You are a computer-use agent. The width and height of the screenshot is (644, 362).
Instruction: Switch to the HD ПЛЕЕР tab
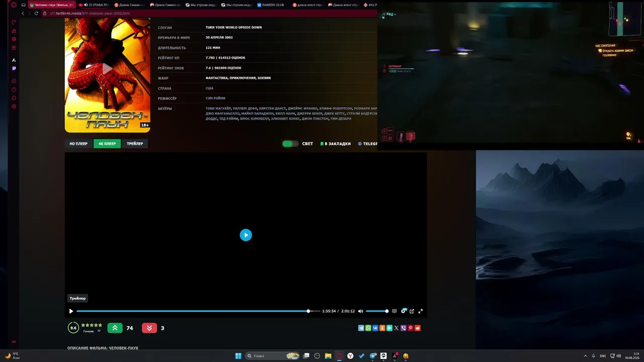(78, 144)
